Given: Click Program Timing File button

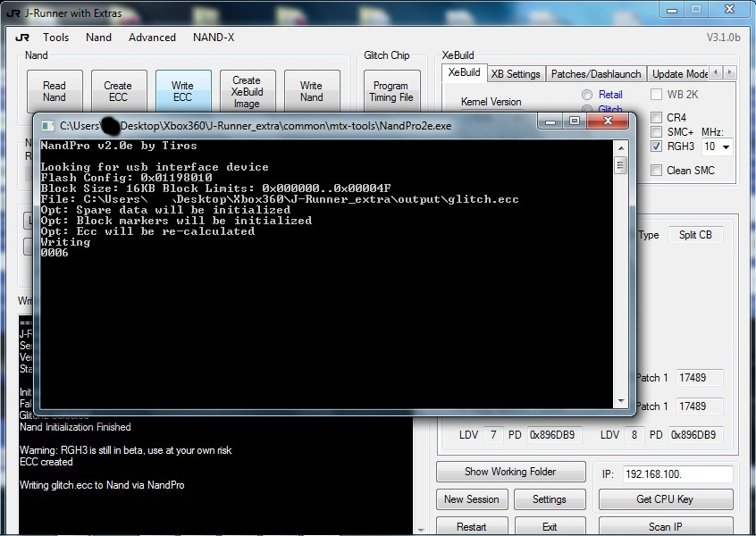Looking at the screenshot, I should pyautogui.click(x=391, y=91).
